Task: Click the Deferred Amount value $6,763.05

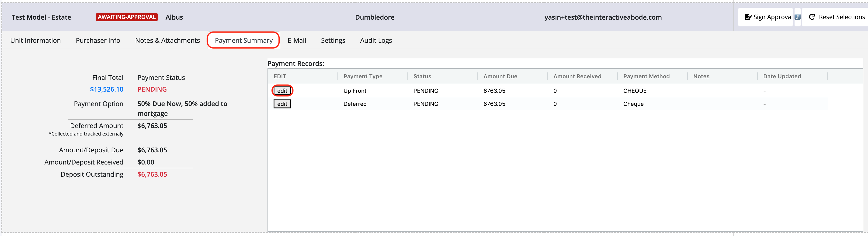Action: 152,126
